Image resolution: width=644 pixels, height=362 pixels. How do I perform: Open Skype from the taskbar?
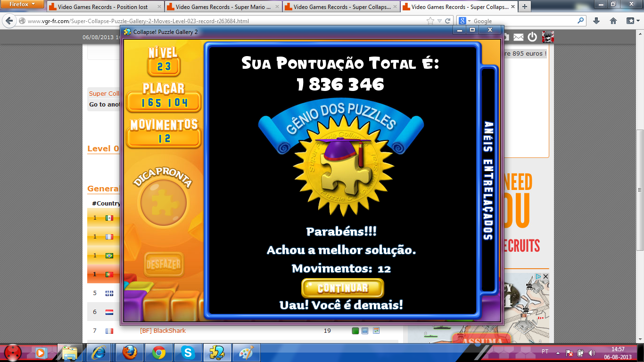pos(188,353)
